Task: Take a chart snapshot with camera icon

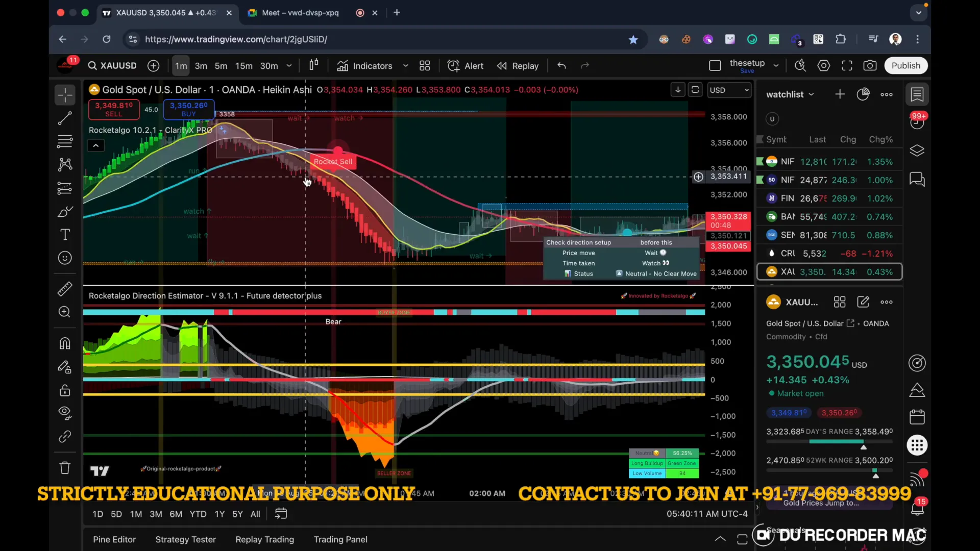Action: click(870, 66)
